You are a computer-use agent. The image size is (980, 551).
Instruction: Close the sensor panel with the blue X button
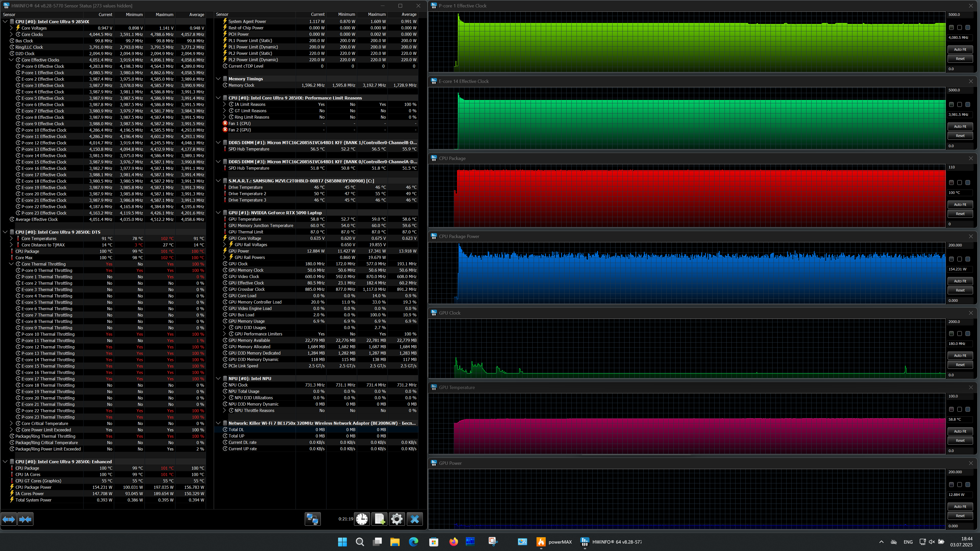415,519
